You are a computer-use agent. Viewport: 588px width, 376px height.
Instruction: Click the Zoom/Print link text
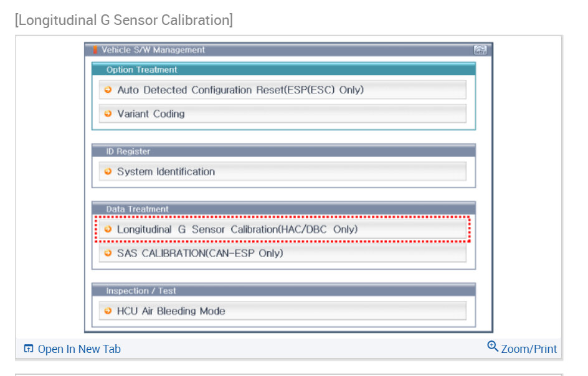529,349
